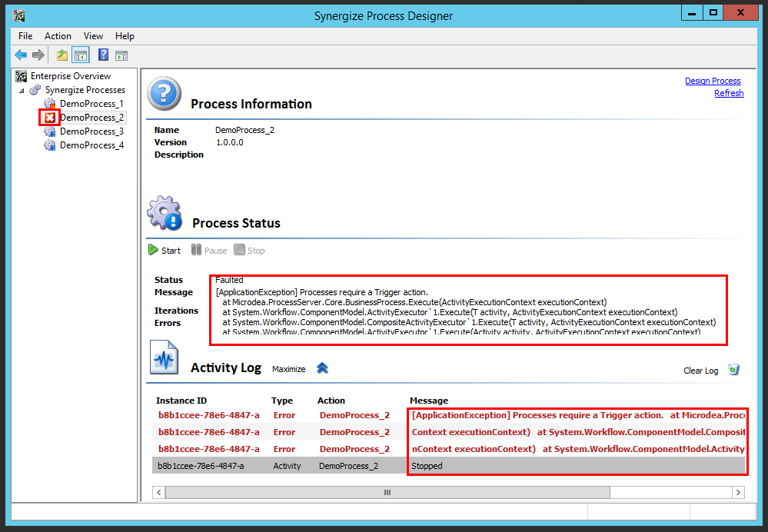Select DemoProcess_2 in the tree
The height and width of the screenshot is (532, 768).
(x=91, y=118)
